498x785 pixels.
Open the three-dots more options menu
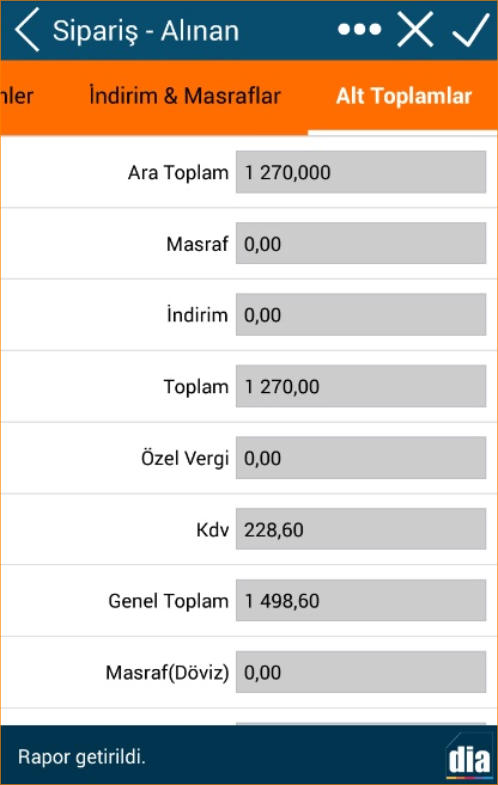click(359, 30)
